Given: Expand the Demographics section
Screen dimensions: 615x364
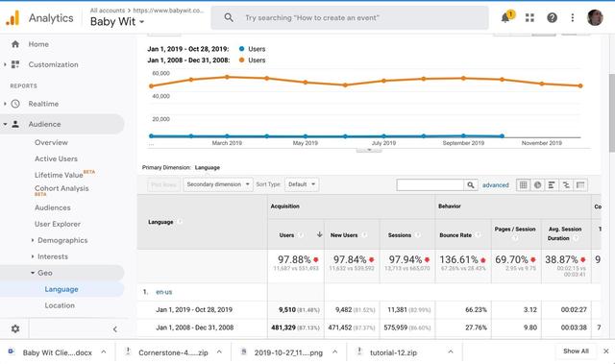Looking at the screenshot, I should click(x=62, y=240).
